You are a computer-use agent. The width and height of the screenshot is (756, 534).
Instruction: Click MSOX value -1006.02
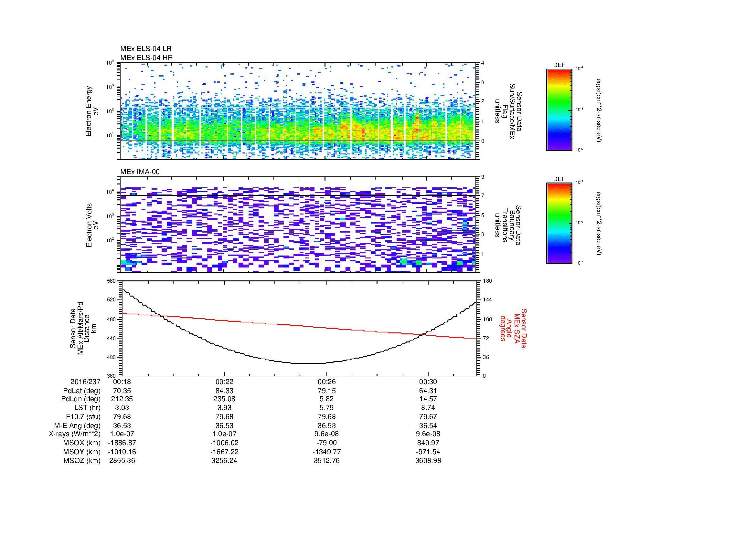point(224,443)
